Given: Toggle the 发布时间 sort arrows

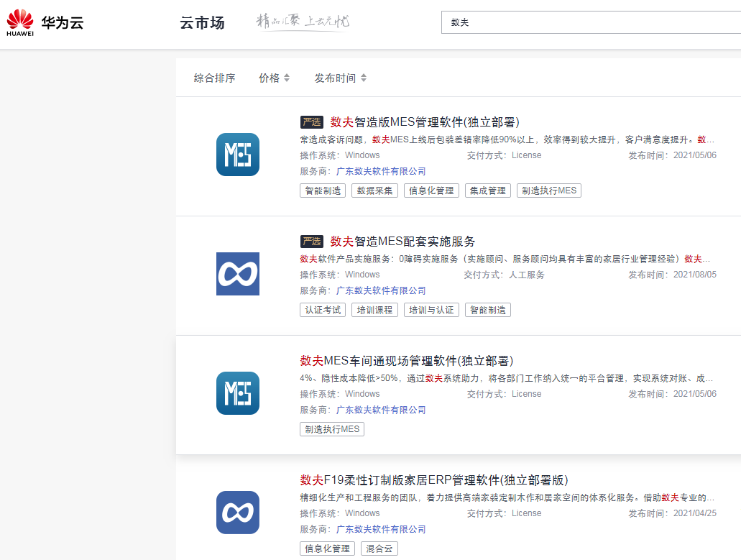Looking at the screenshot, I should point(364,78).
